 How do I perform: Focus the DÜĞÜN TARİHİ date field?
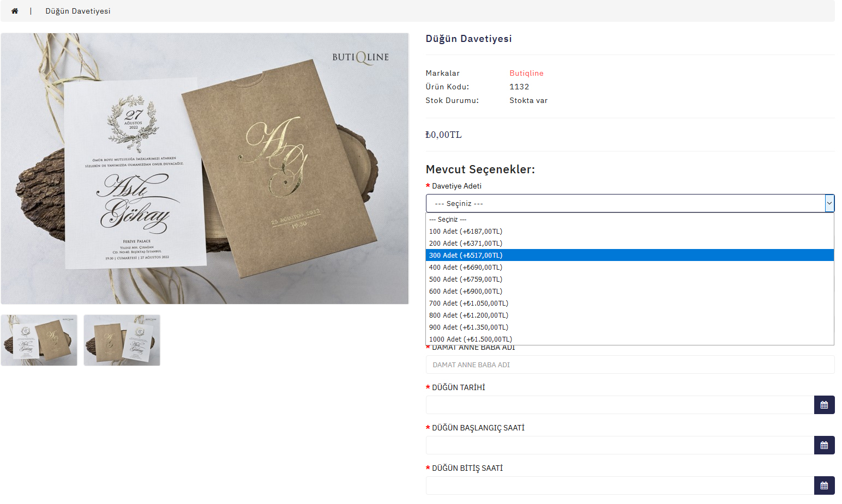(x=620, y=405)
